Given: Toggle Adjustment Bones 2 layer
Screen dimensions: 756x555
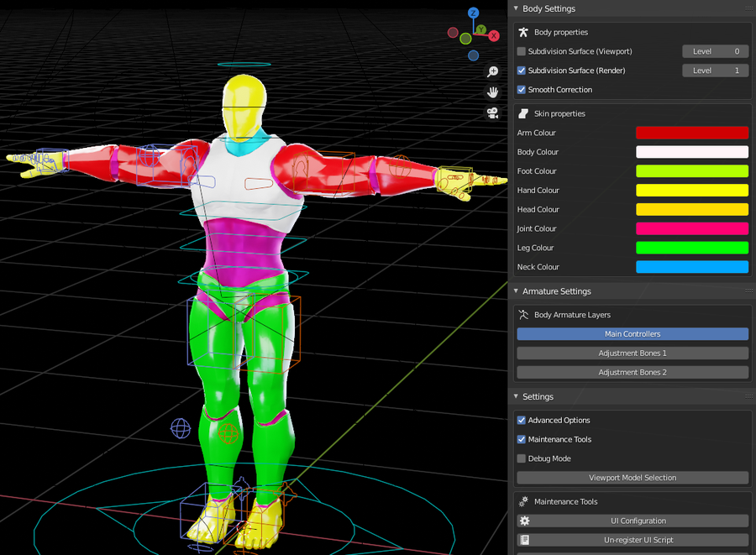Looking at the screenshot, I should (x=633, y=373).
